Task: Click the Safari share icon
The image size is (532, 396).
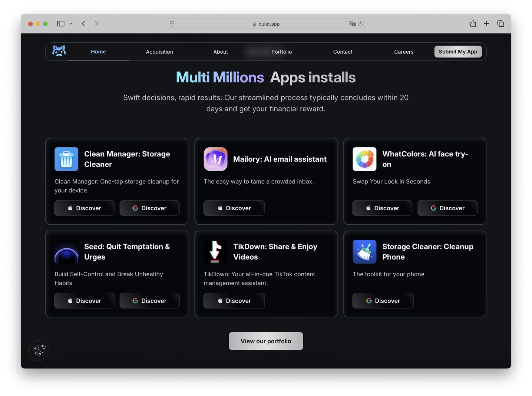Action: point(473,24)
